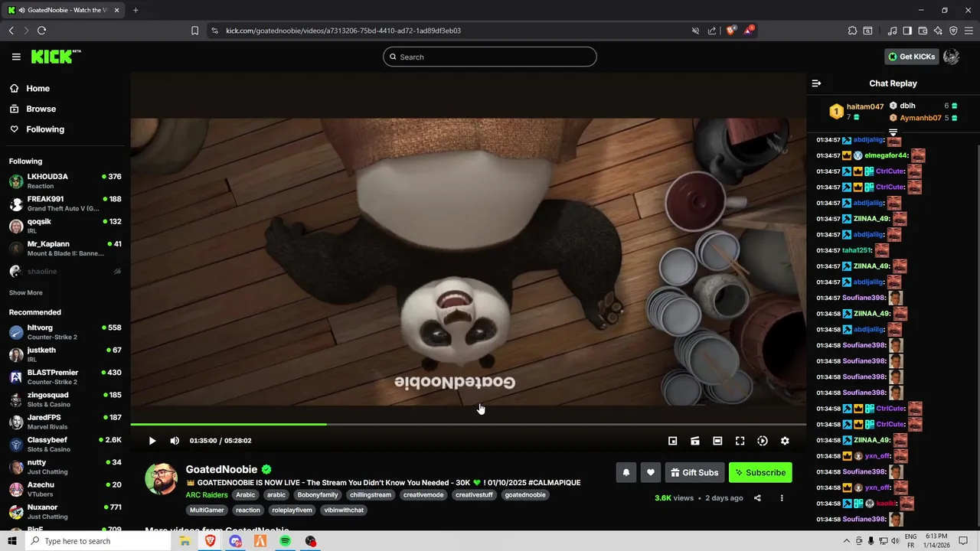The image size is (980, 551).
Task: Expand Following list with Show More
Action: 26,293
